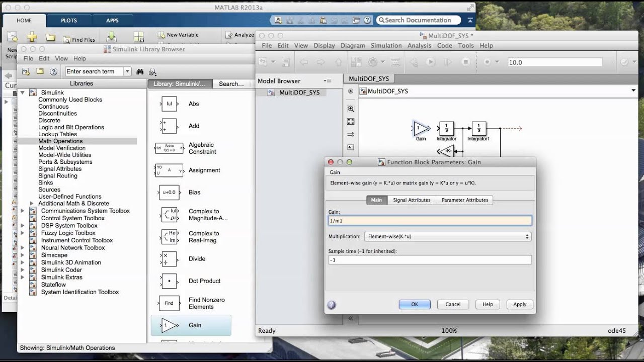The width and height of the screenshot is (644, 362).
Task: Switch to Search results tab in Library Browser
Action: point(231,84)
